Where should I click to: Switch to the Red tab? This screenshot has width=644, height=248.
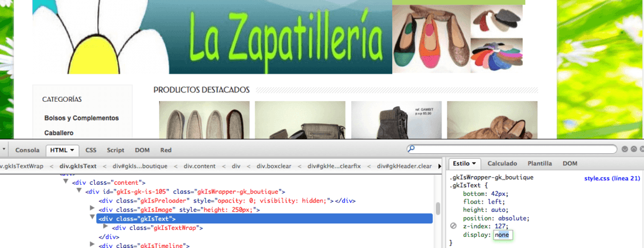(166, 150)
